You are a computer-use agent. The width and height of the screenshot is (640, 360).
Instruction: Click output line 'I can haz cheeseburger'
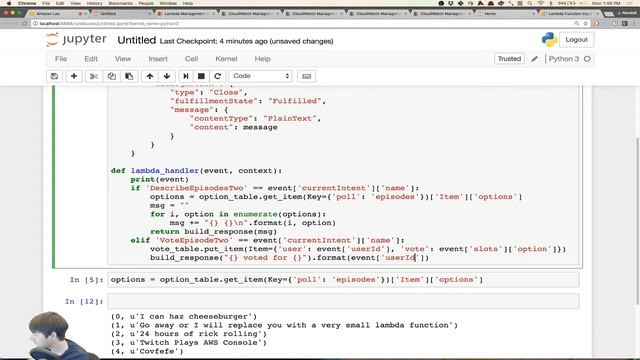click(184, 317)
